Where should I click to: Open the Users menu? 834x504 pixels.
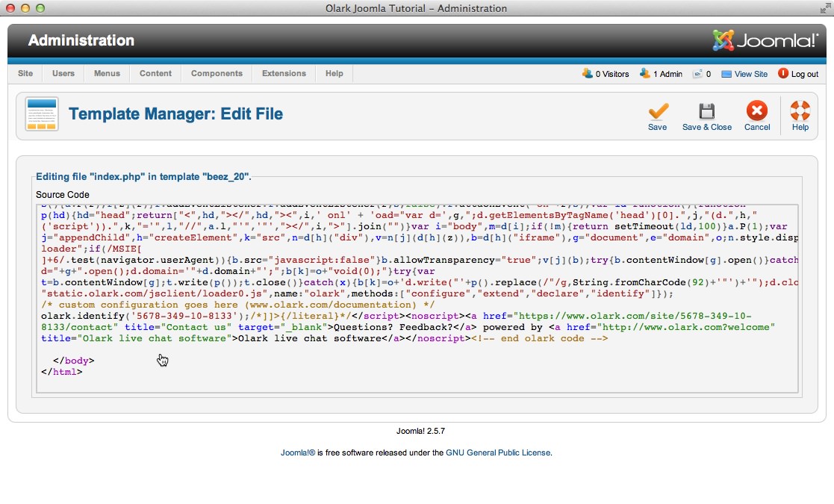pos(63,73)
